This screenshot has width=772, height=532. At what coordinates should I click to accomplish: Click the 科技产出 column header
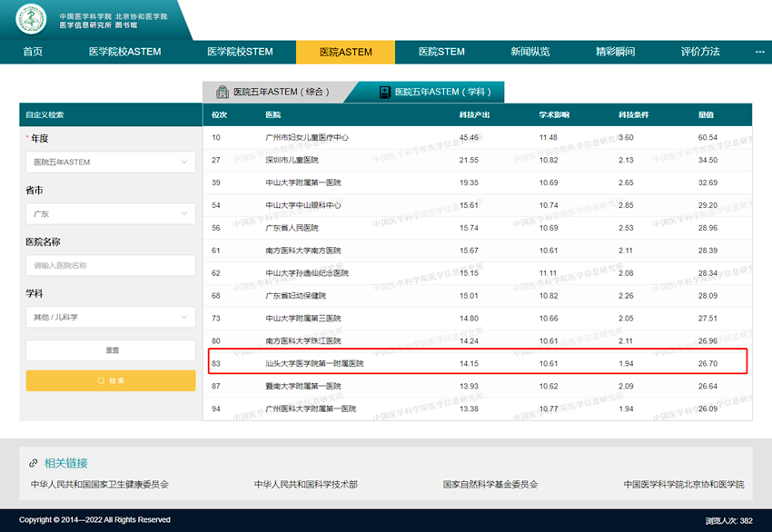point(475,114)
